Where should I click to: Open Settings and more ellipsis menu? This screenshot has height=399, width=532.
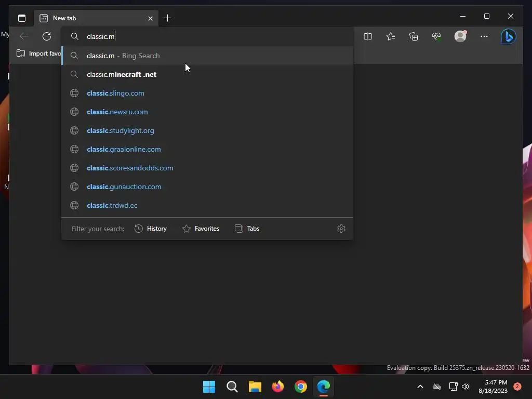coord(484,36)
